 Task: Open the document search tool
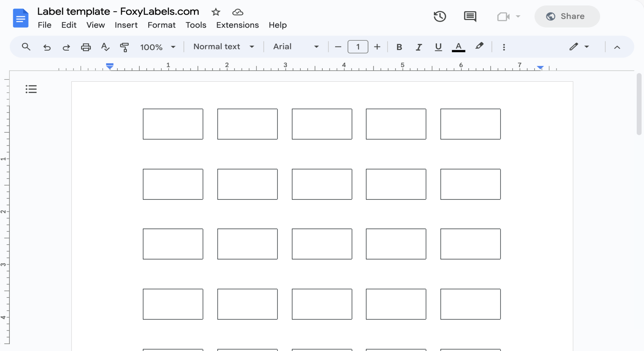pyautogui.click(x=26, y=47)
